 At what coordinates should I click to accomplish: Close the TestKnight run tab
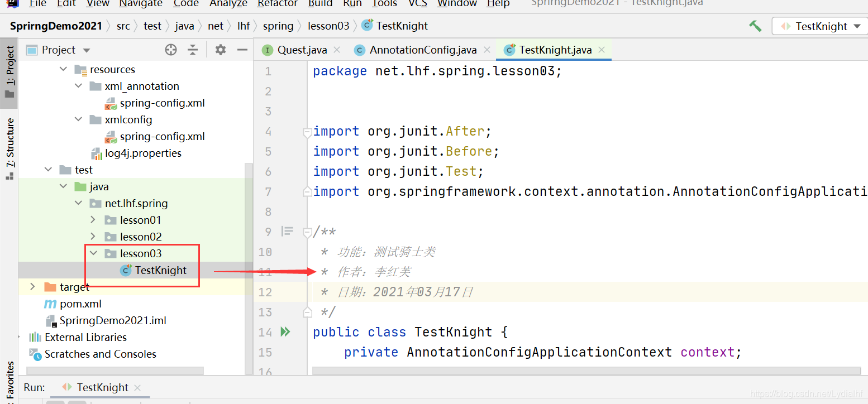tap(137, 387)
